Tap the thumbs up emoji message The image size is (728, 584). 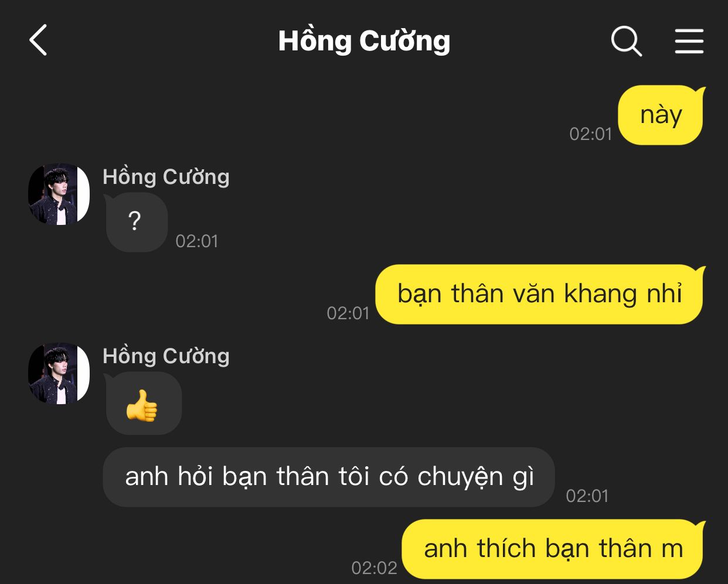(x=142, y=406)
